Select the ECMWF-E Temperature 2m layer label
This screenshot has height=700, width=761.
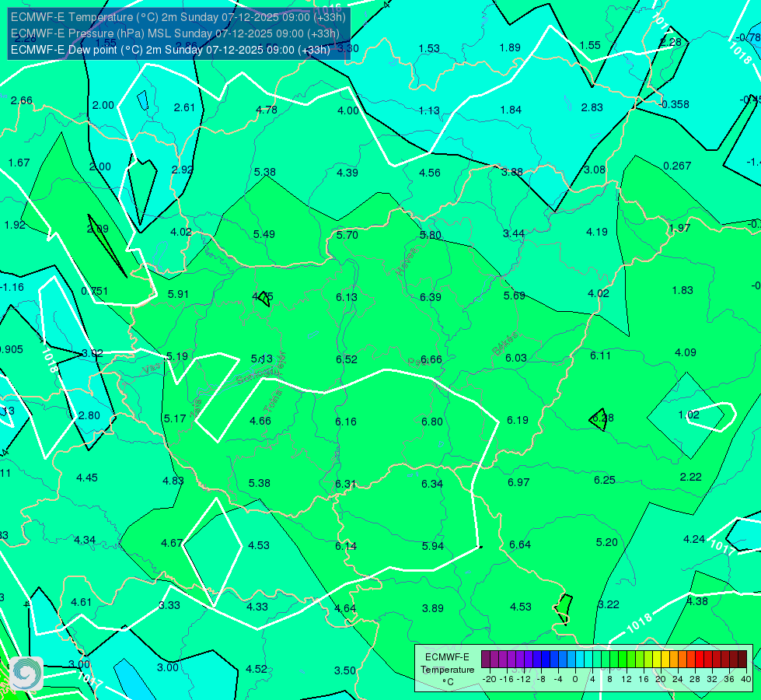178,17
